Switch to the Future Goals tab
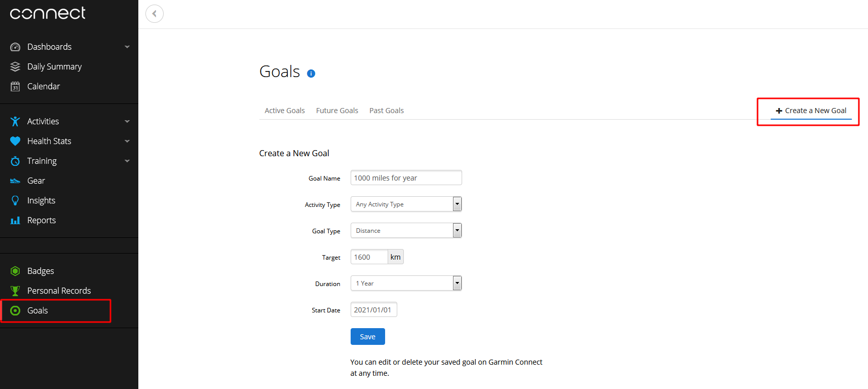The image size is (868, 389). (x=337, y=111)
